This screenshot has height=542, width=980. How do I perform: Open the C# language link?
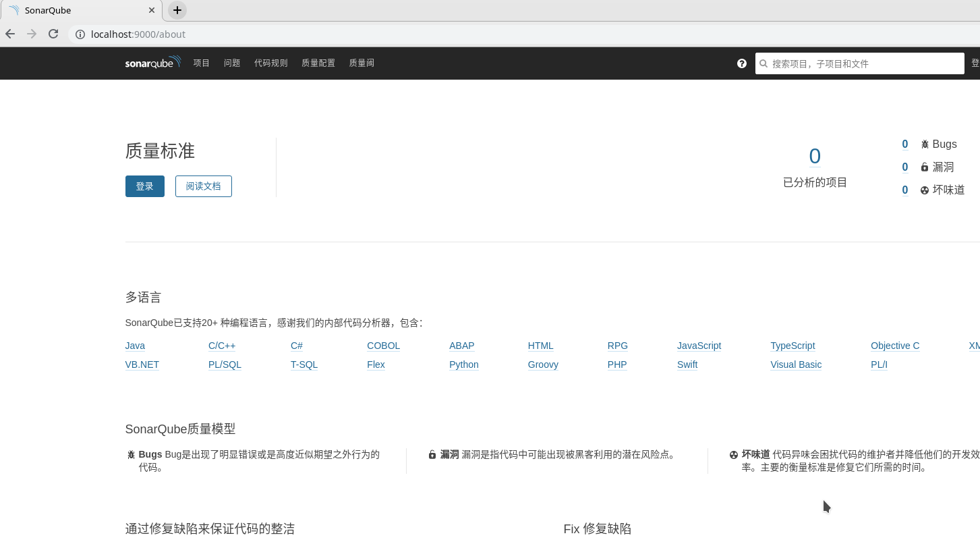tap(297, 346)
